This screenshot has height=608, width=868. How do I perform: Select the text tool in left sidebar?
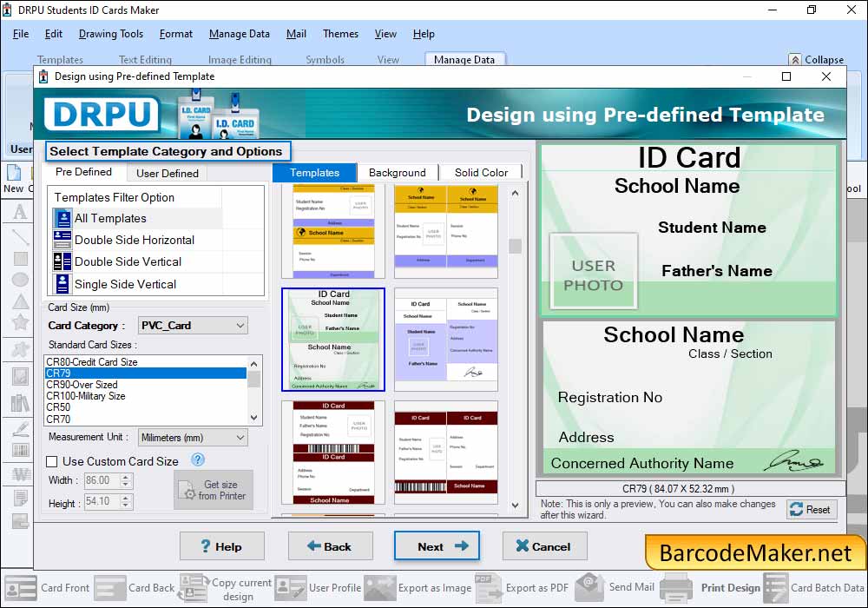pyautogui.click(x=20, y=212)
